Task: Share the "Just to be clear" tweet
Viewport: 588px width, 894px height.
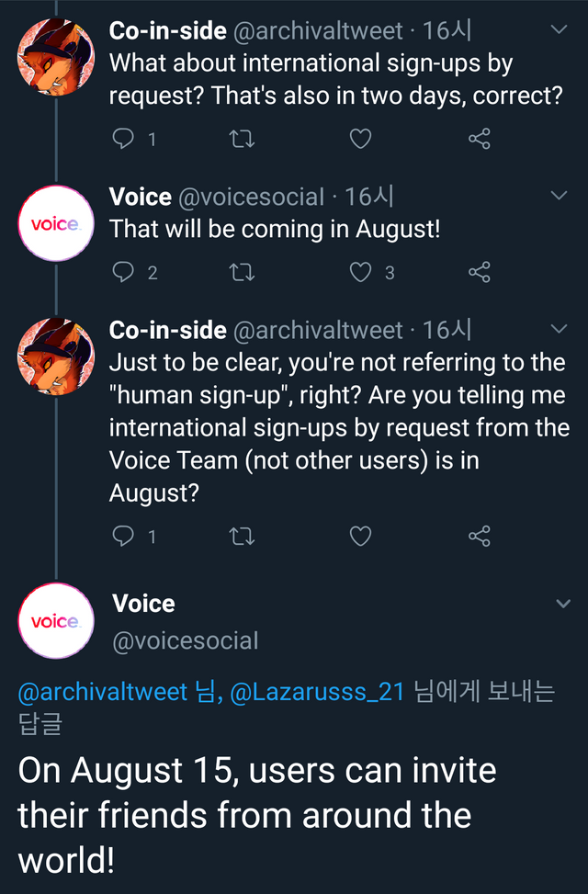Action: (x=480, y=536)
